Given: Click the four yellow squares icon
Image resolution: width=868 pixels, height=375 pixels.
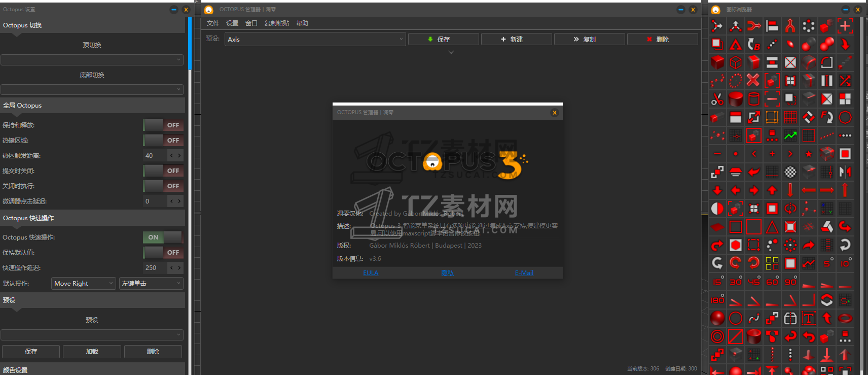Looking at the screenshot, I should coord(772,263).
